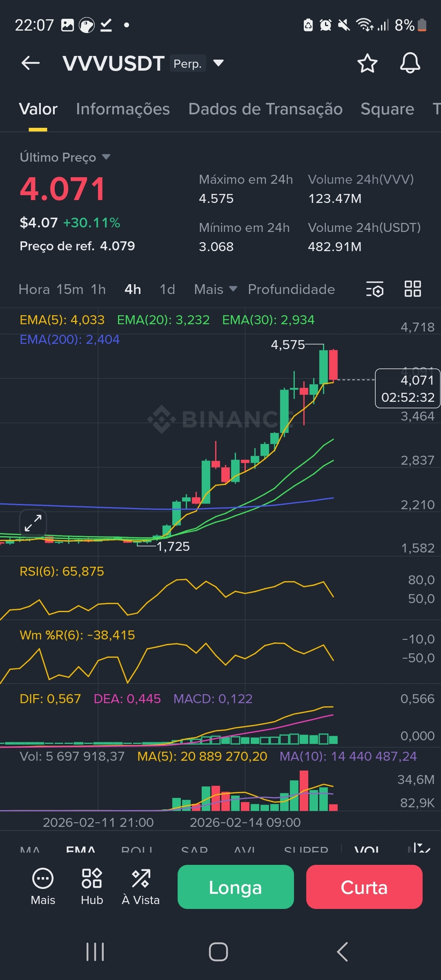Screen dimensions: 441x980
Task: Switch to the Valor tab
Action: click(x=38, y=109)
